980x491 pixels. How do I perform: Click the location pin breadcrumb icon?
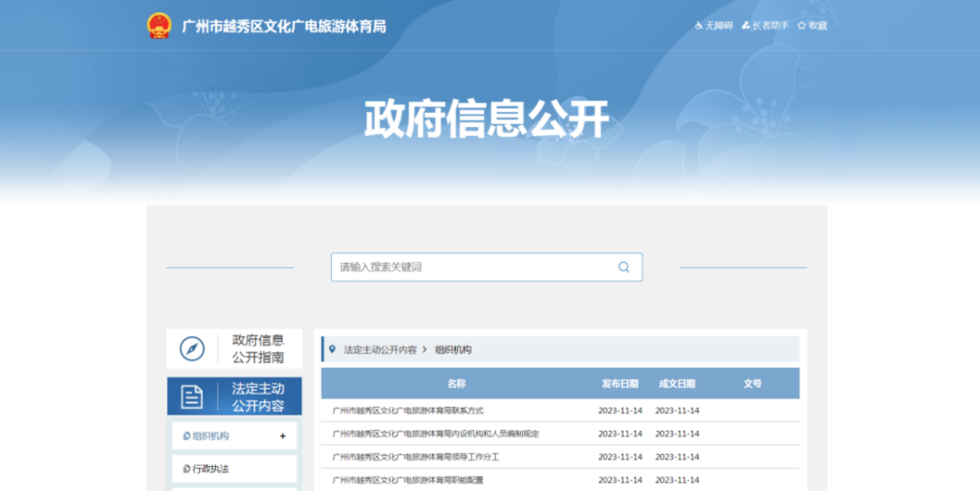point(332,350)
